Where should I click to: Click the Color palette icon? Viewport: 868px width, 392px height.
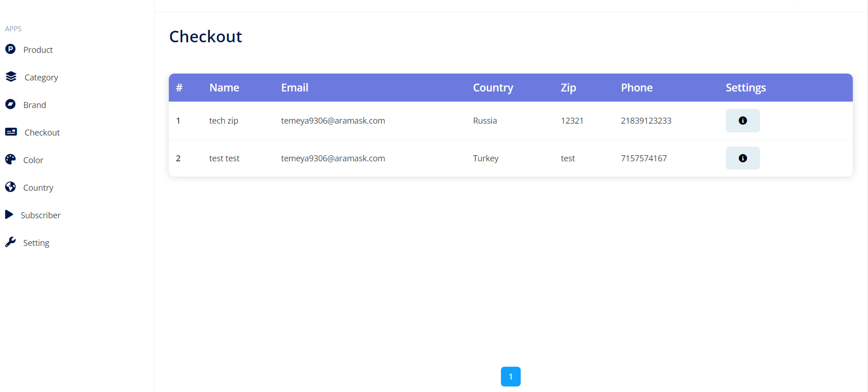click(x=10, y=159)
